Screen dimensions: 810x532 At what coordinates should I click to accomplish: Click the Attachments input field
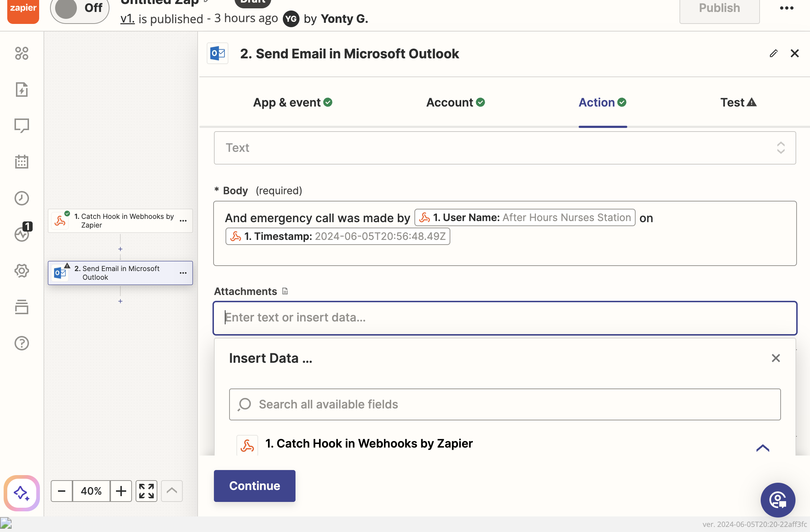(x=505, y=318)
